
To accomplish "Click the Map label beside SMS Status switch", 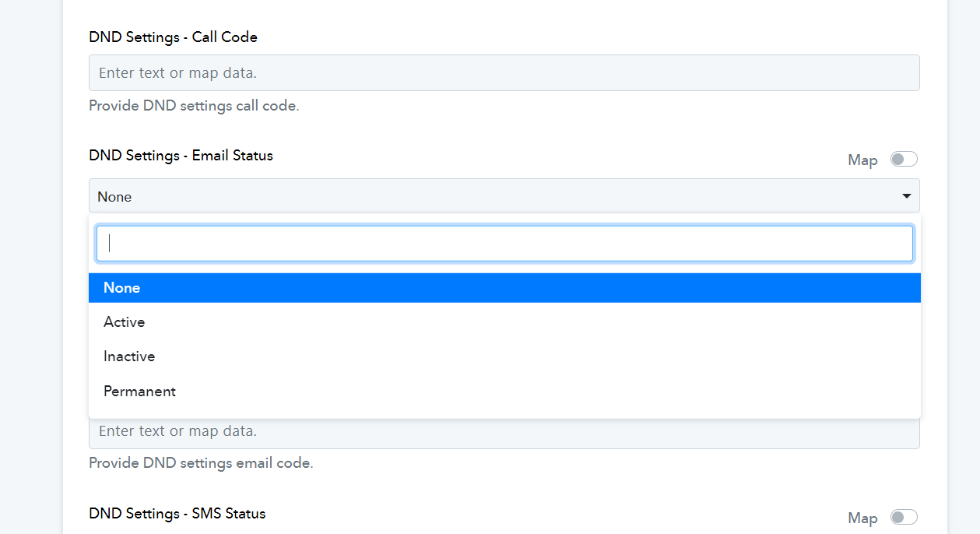I will [862, 518].
